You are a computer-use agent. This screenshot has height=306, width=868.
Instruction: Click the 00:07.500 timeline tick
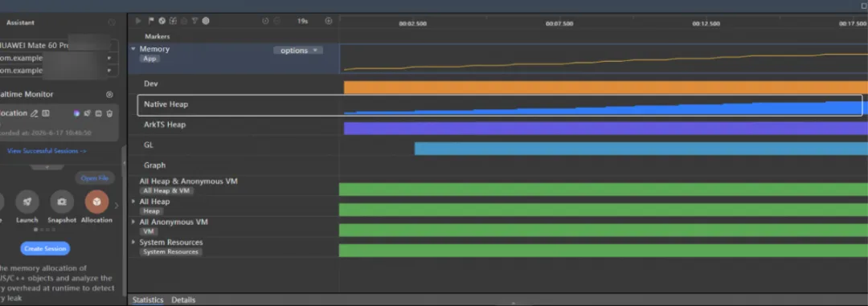pos(559,24)
